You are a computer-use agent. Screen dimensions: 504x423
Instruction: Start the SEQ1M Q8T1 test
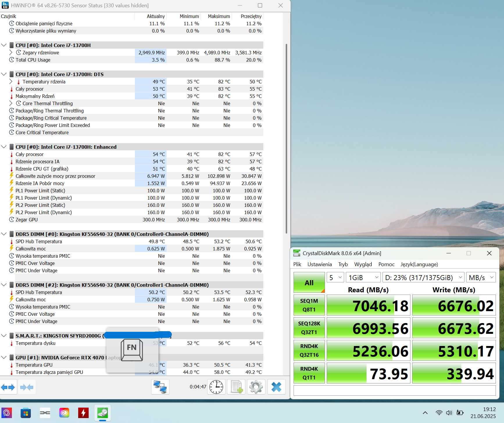pos(309,305)
